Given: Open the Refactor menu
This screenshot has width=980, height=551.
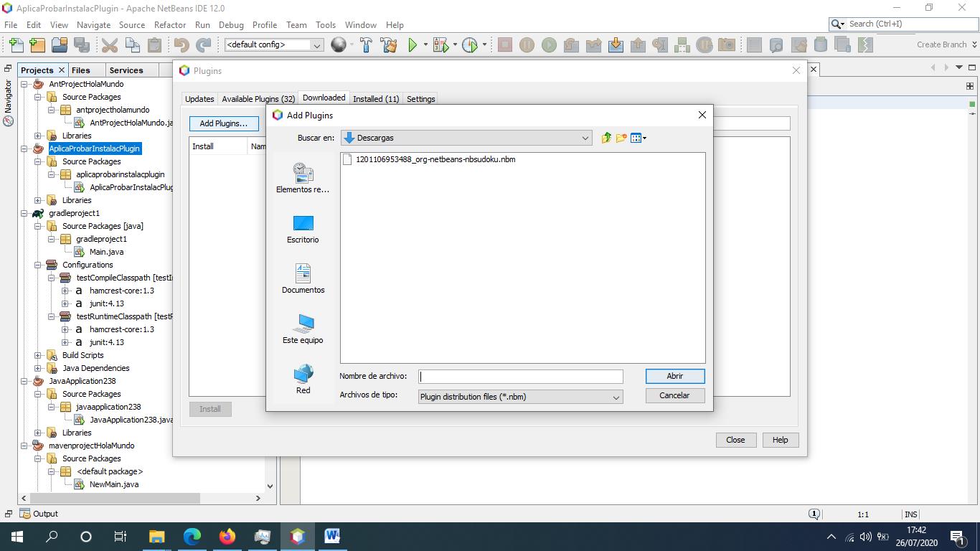Looking at the screenshot, I should pos(170,24).
